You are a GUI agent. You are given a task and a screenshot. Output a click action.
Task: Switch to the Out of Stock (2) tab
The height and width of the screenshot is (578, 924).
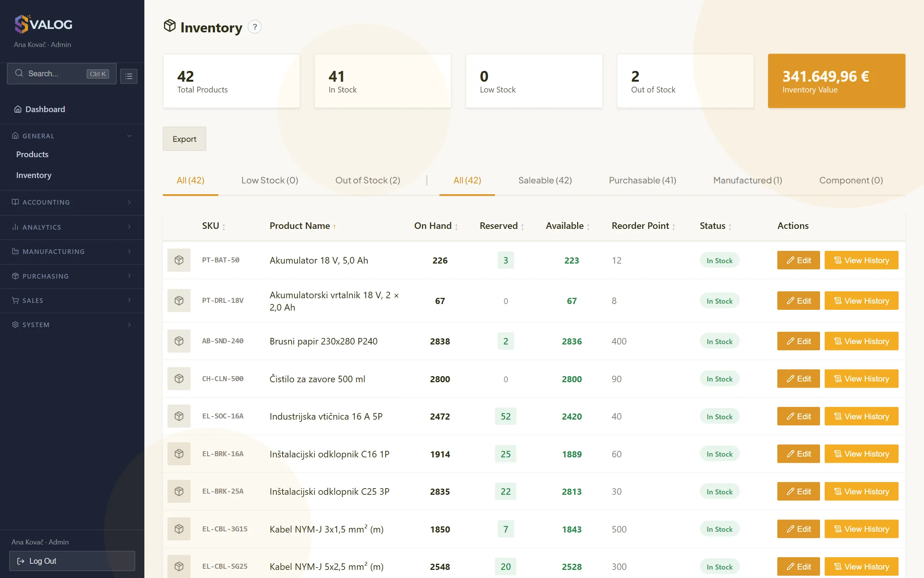pos(368,180)
